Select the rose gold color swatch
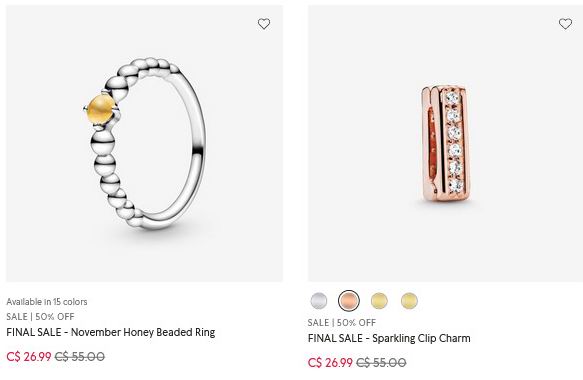This screenshot has height=380, width=583. pos(349,301)
